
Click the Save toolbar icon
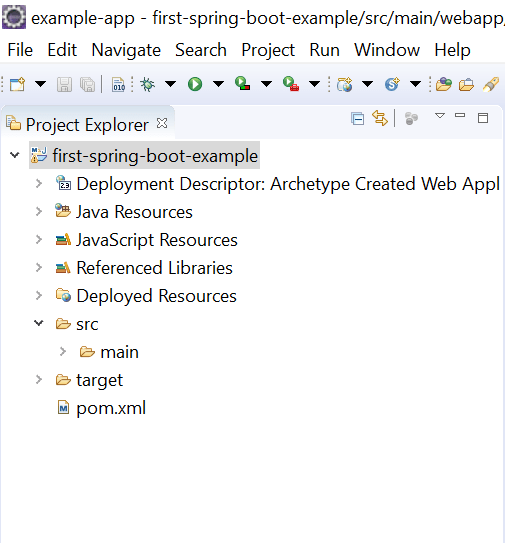pos(64,84)
